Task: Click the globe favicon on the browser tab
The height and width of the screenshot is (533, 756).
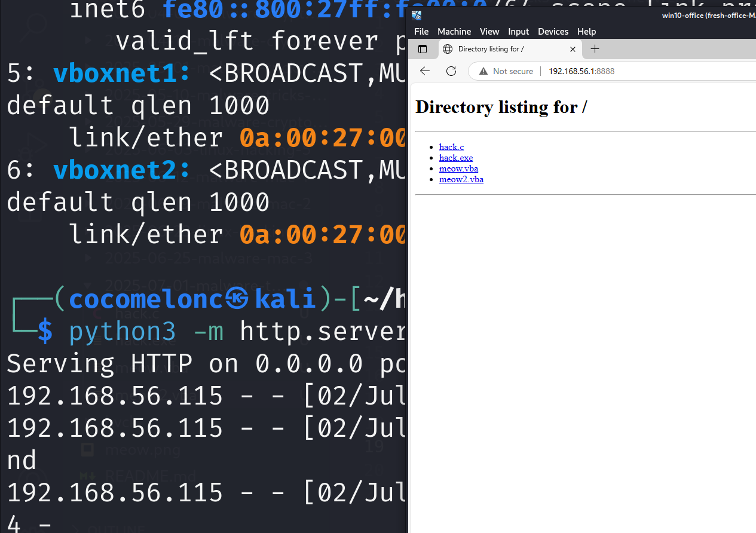Action: click(448, 49)
